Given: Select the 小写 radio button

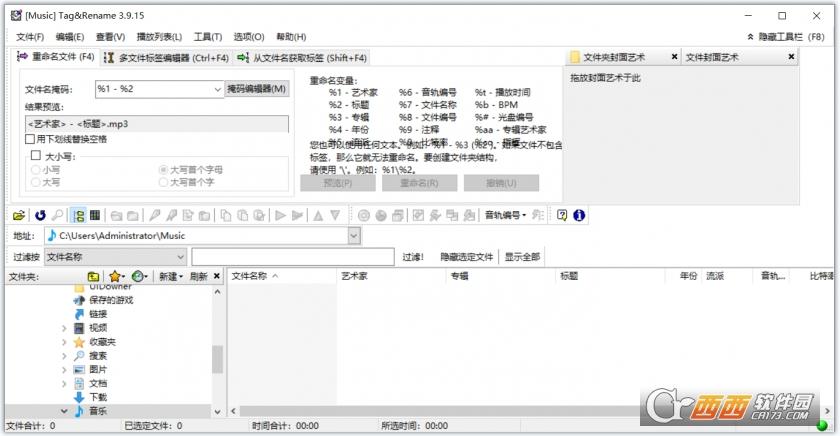Looking at the screenshot, I should click(x=36, y=170).
